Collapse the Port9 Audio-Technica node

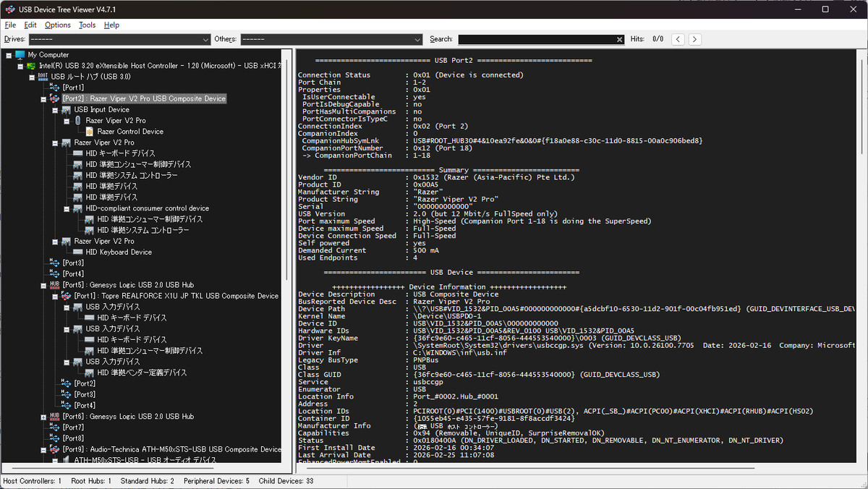click(43, 449)
